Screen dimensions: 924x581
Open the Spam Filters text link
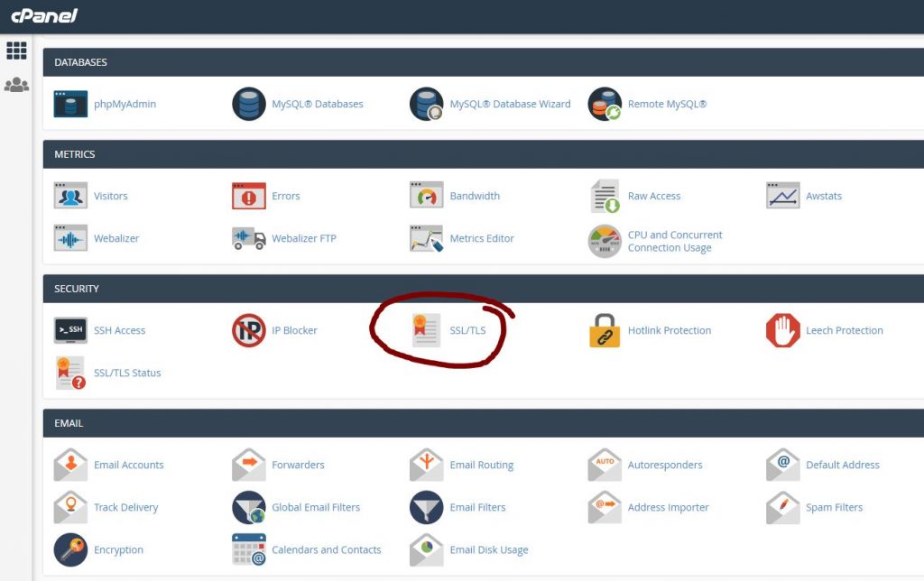[835, 507]
